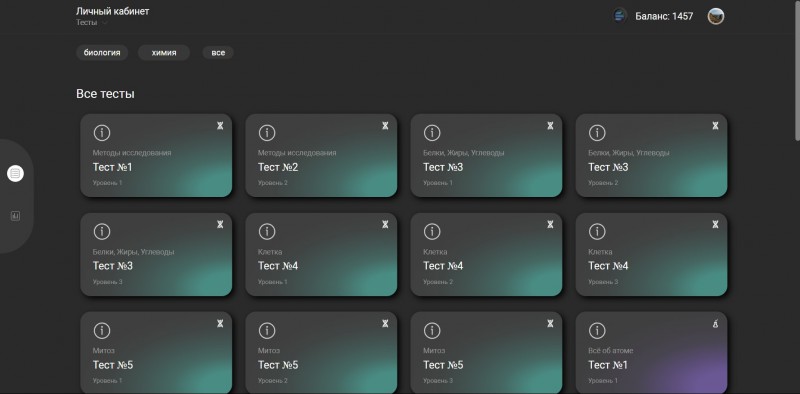The width and height of the screenshot is (800, 394).
Task: Open Тест №5 title on Уровень 1 card
Action: coord(112,365)
